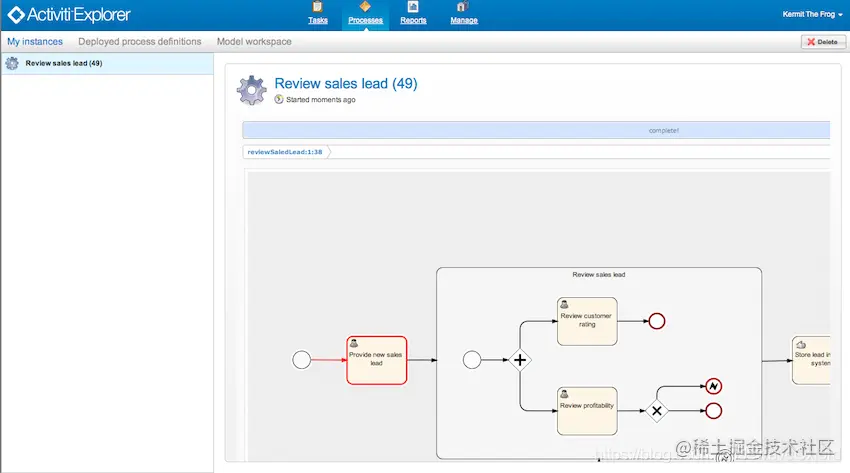Viewport: 850px width, 473px height.
Task: Click the Activiti Explorer logo
Action: pyautogui.click(x=69, y=15)
